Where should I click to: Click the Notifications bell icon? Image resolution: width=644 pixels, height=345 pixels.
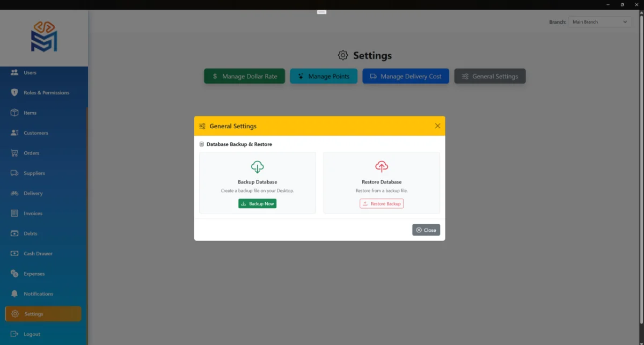point(14,293)
